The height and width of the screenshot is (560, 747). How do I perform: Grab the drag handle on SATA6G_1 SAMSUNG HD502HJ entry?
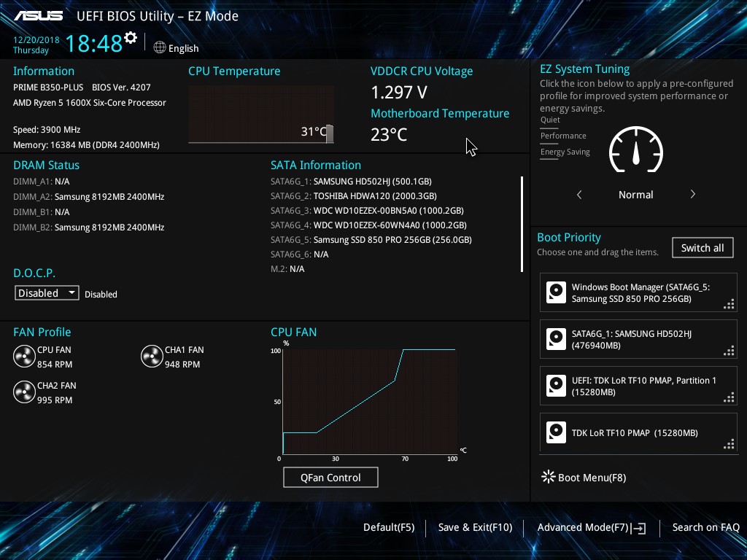click(729, 351)
